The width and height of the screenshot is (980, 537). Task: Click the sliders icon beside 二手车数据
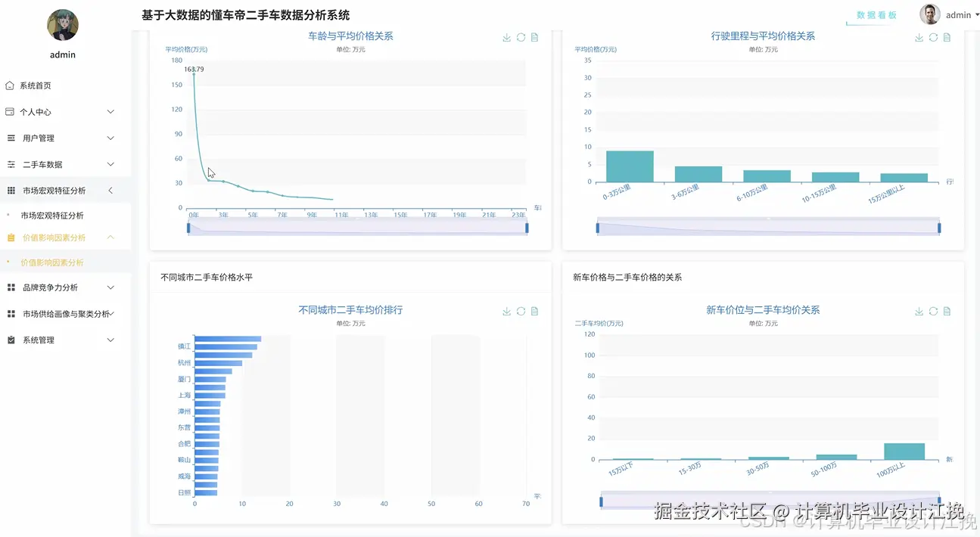(x=11, y=165)
